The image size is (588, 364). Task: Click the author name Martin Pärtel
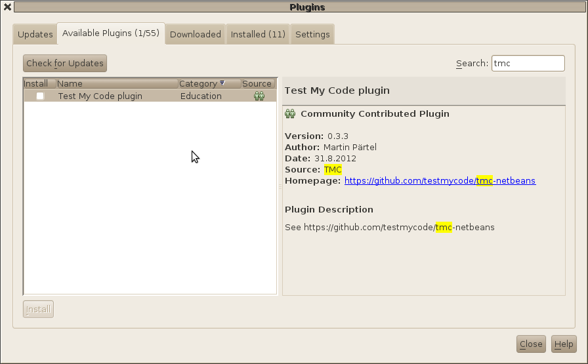click(x=350, y=148)
